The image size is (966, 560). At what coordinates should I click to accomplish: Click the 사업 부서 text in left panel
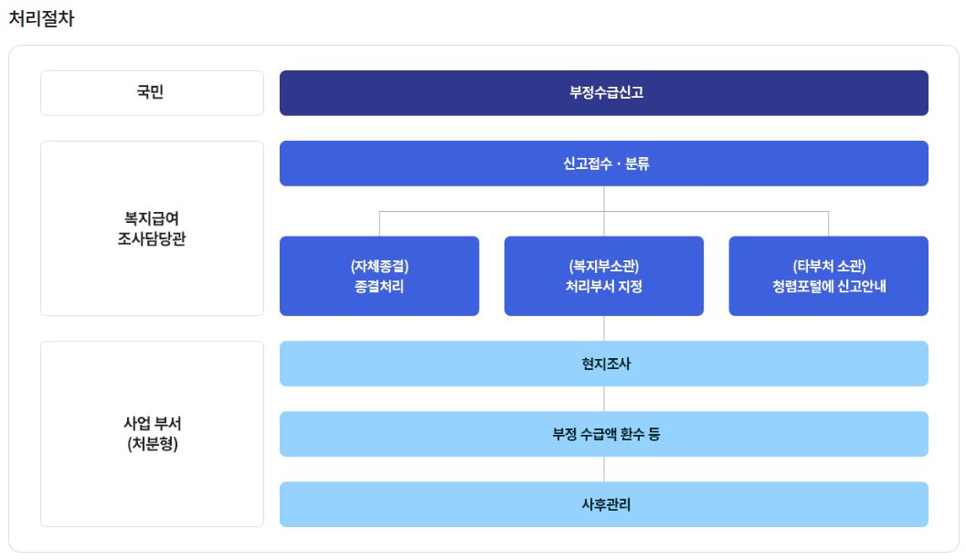152,424
